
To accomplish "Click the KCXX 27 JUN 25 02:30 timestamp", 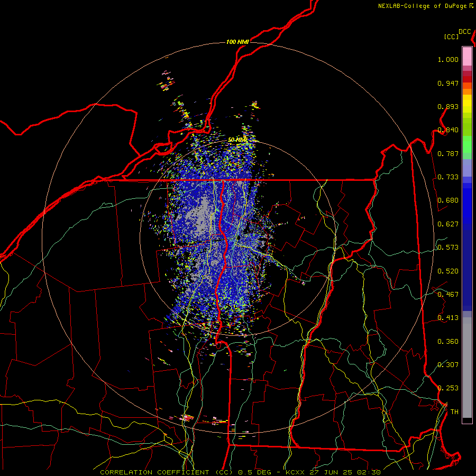I will click(x=333, y=472).
